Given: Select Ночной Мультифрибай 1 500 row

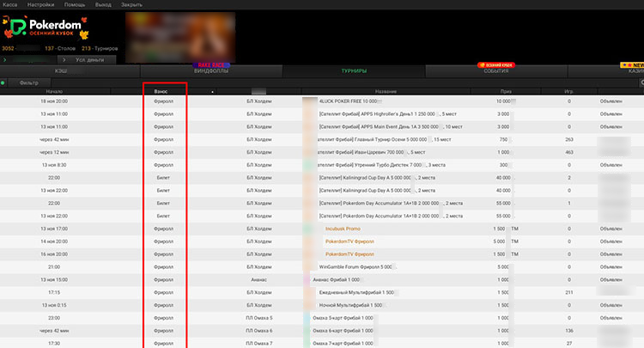Looking at the screenshot, I should click(322, 305).
